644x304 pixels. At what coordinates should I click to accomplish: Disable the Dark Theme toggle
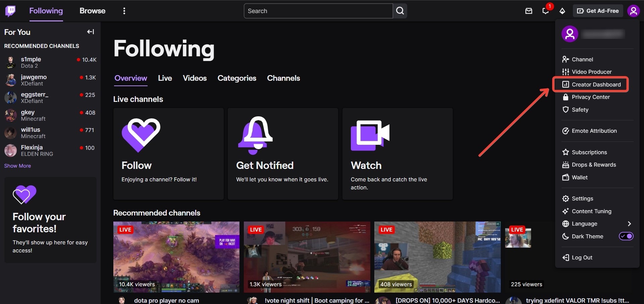tap(626, 236)
